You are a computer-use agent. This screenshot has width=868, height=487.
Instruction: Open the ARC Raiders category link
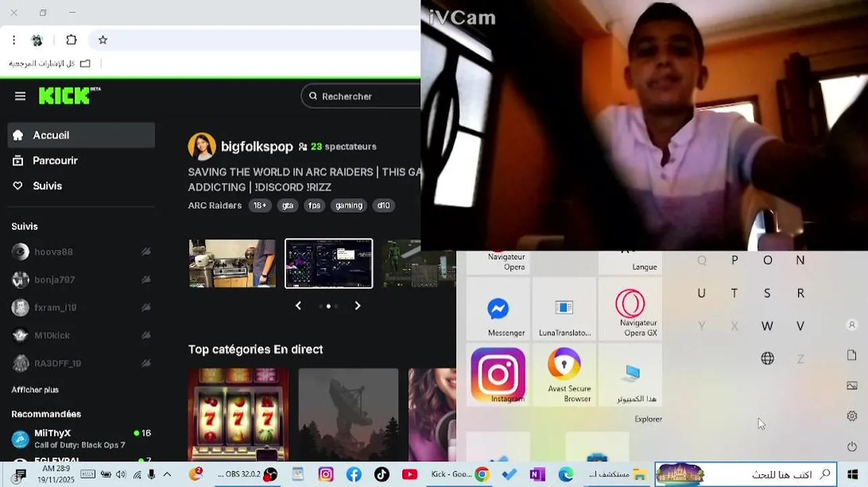click(214, 206)
